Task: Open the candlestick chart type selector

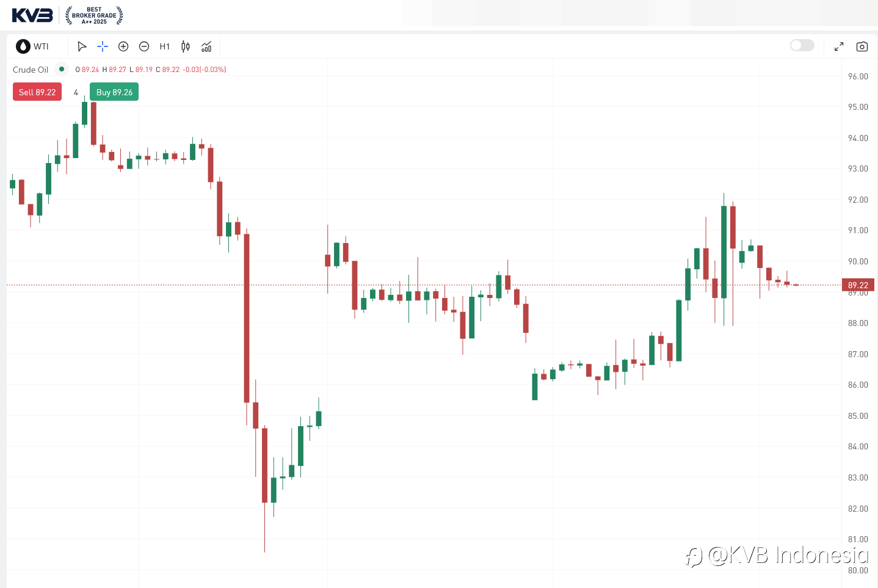Action: click(x=186, y=46)
